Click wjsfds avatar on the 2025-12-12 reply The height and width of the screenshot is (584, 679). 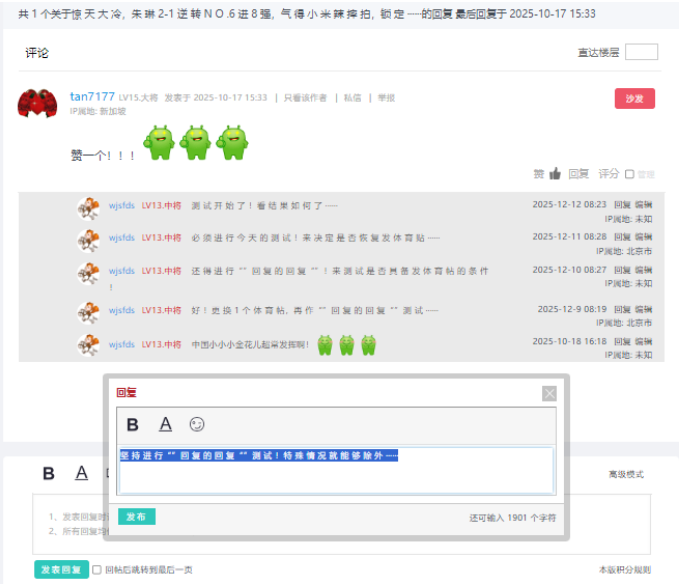pos(88,208)
